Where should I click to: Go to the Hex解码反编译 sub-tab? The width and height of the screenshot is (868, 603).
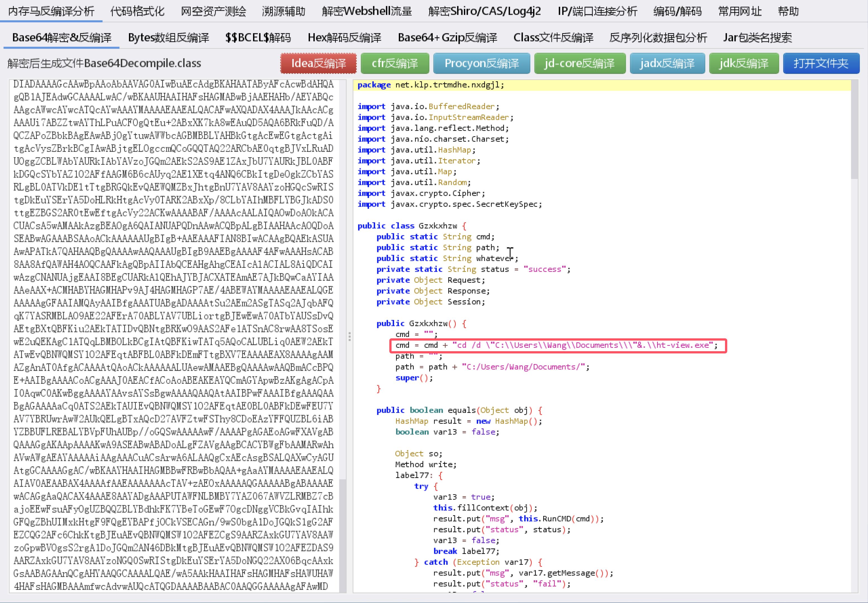[344, 38]
